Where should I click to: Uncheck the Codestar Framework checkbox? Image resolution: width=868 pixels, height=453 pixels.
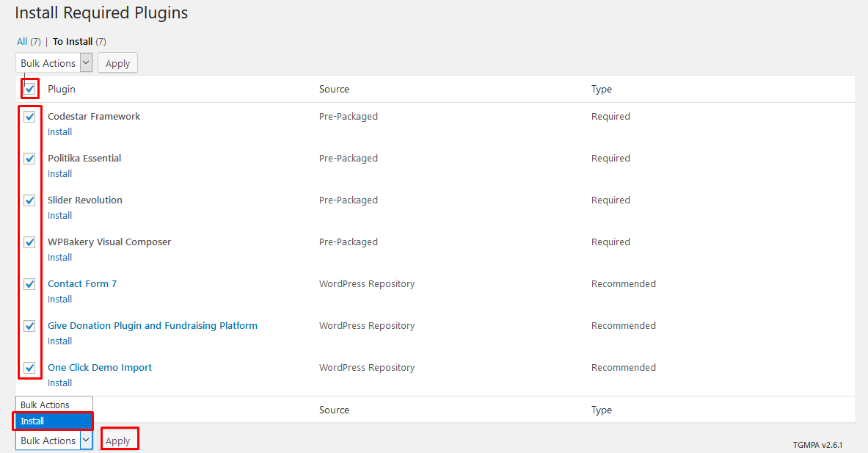coord(30,117)
